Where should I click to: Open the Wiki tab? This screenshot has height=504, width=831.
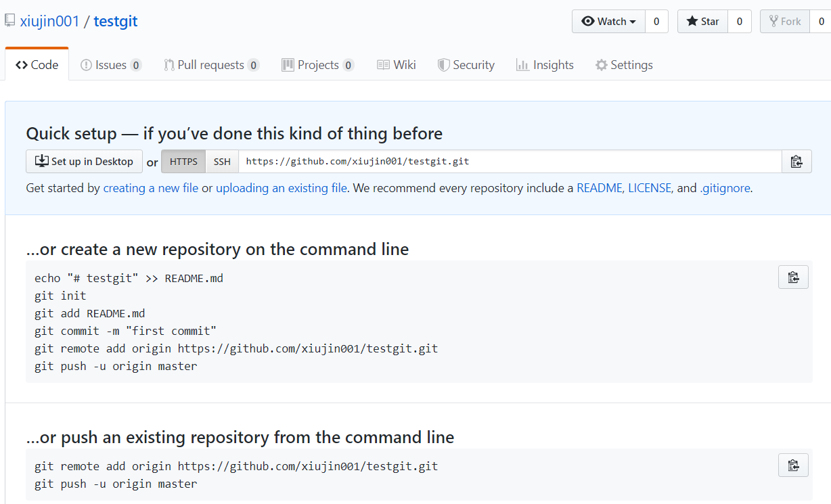pos(397,65)
